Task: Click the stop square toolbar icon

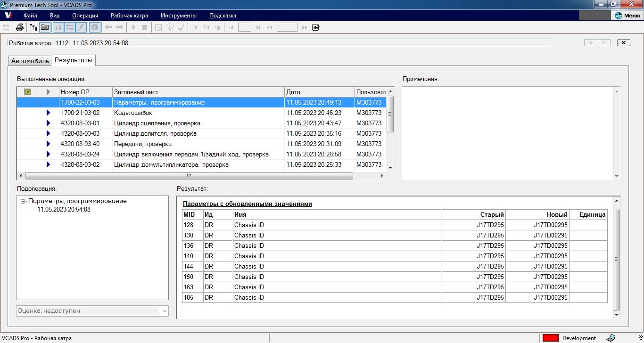Action: click(x=145, y=27)
